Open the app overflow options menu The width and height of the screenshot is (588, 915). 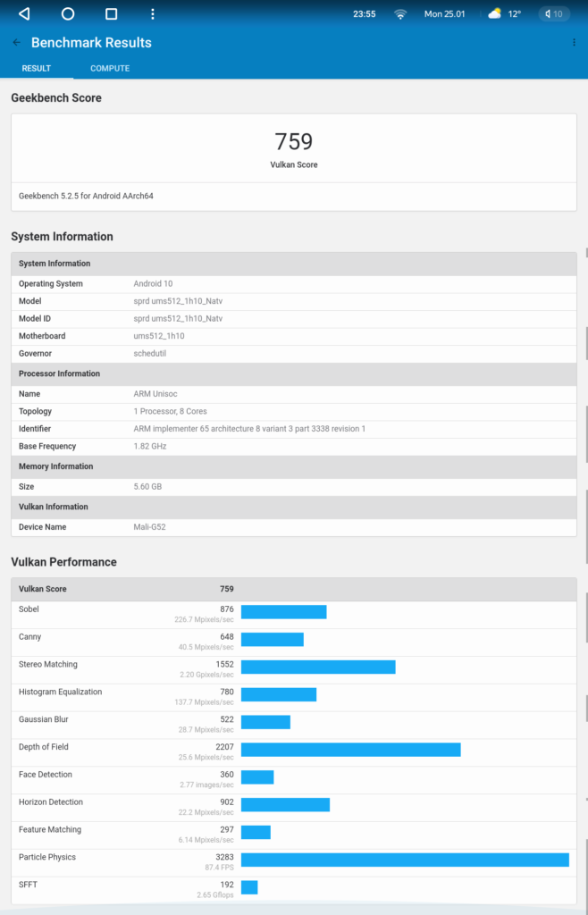(574, 43)
